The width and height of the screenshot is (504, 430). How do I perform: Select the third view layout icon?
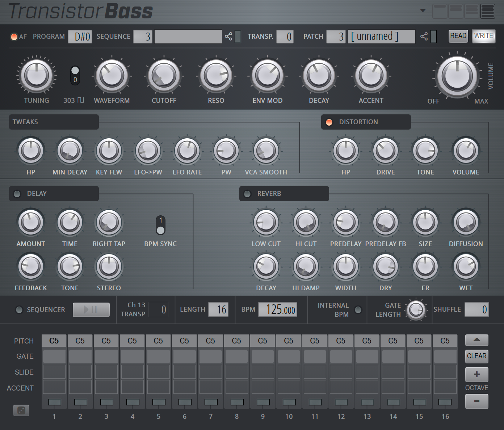(472, 11)
